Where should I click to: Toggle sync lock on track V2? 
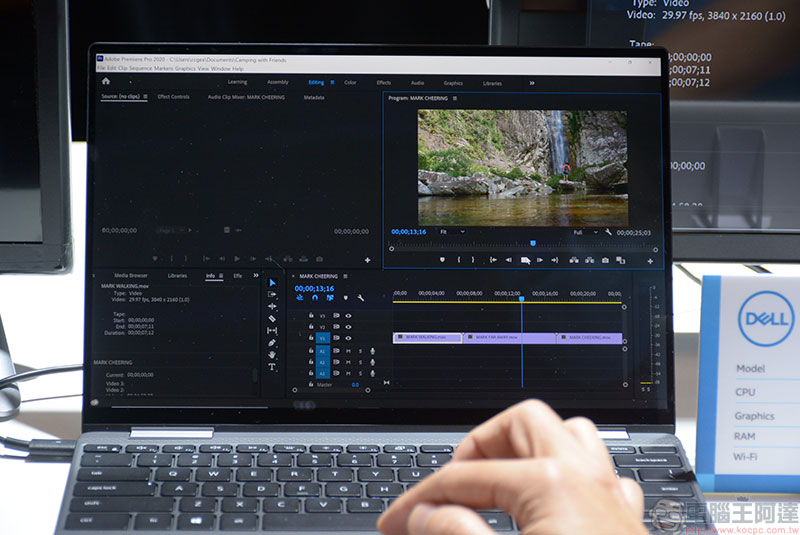tap(336, 327)
